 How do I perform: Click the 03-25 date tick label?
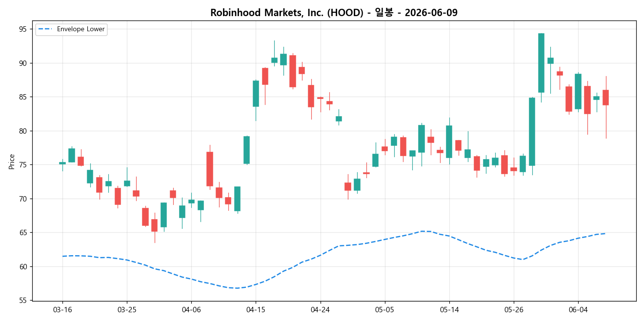pyautogui.click(x=127, y=310)
